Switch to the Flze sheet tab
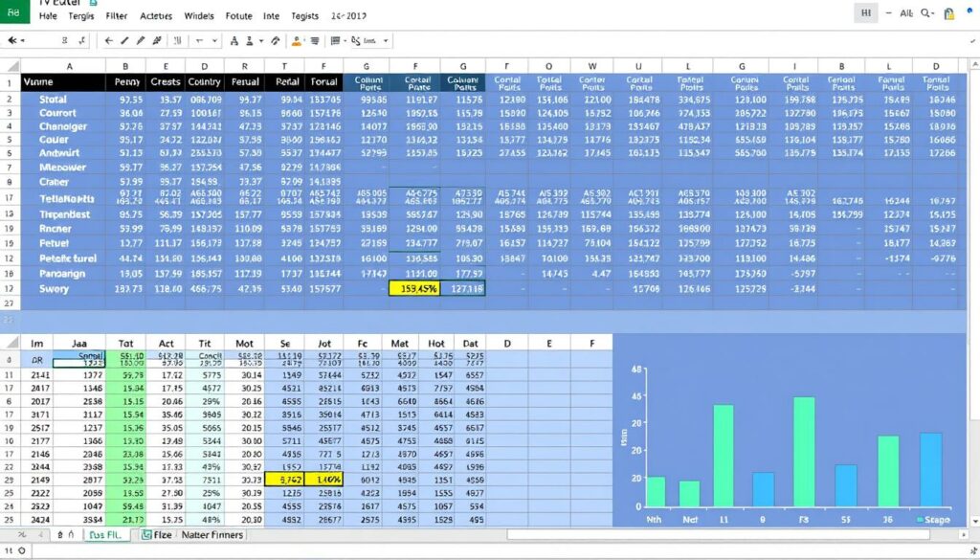Viewport: 980px width, 560px height. 157,535
